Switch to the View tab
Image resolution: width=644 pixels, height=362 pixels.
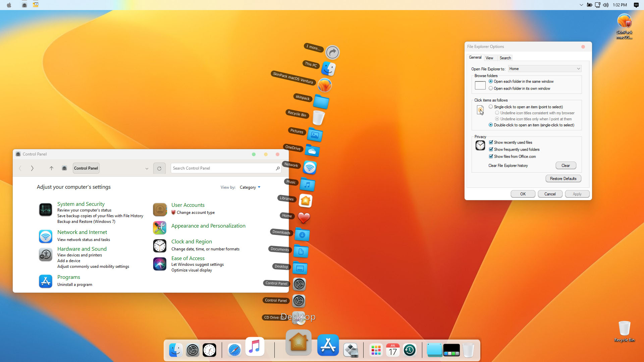(x=489, y=58)
